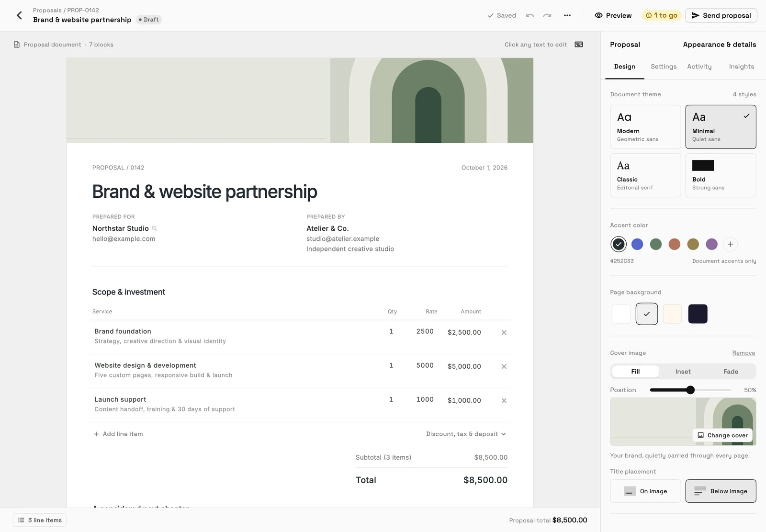Choose the cream page background
Screen dimensions: 766x532
[672, 314]
